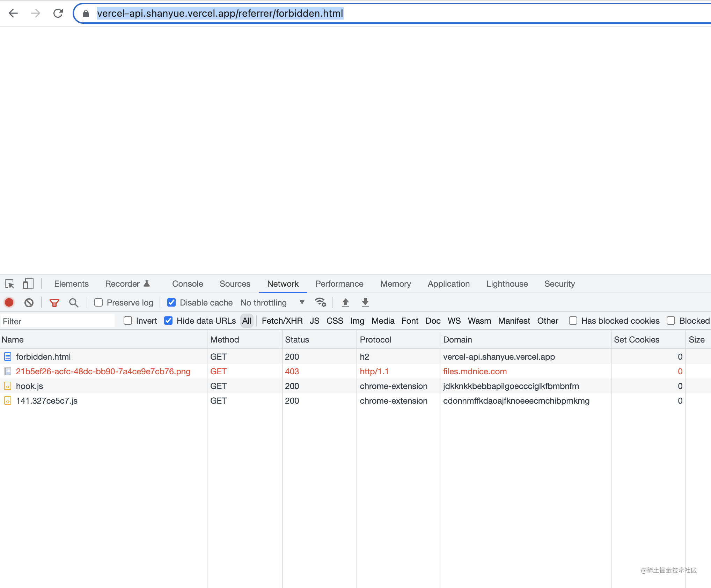711x588 pixels.
Task: Clear the network log icon
Action: [29, 302]
